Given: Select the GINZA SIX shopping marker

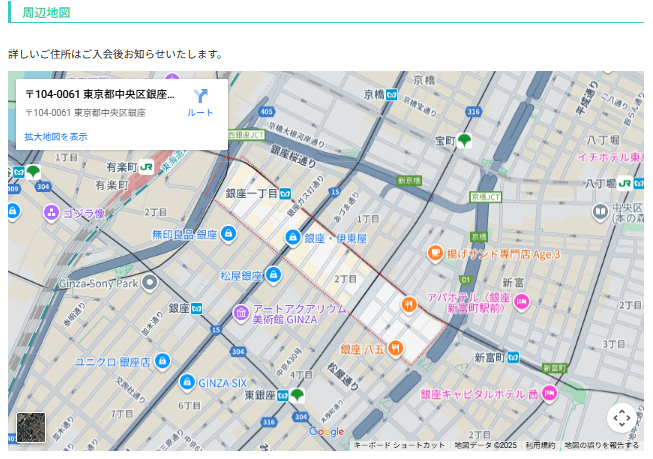Looking at the screenshot, I should (x=187, y=382).
